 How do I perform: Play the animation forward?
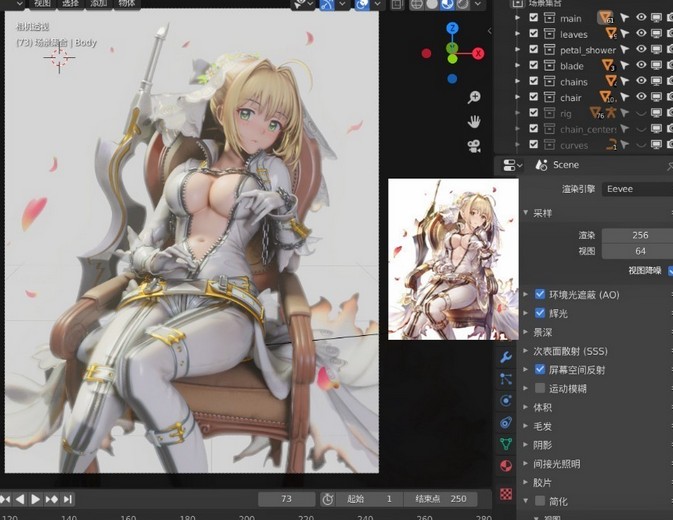[x=36, y=499]
